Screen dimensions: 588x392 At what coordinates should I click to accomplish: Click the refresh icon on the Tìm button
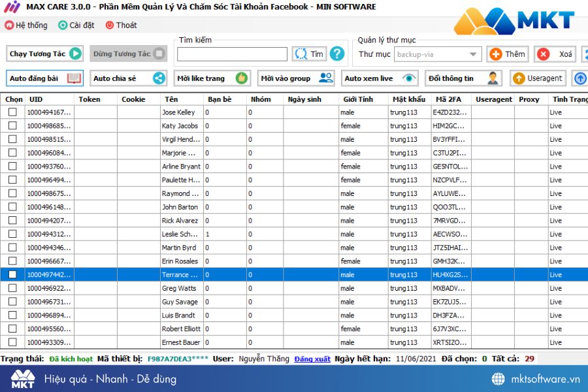pos(301,54)
